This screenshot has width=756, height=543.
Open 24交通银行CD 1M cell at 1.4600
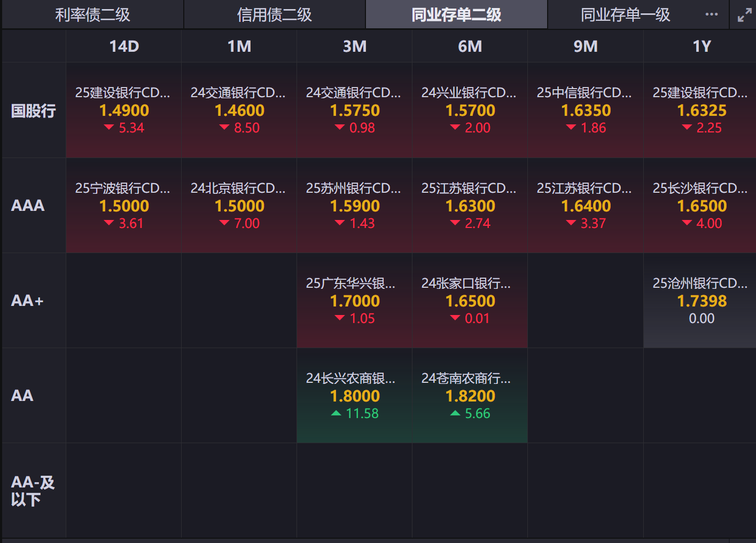239,111
